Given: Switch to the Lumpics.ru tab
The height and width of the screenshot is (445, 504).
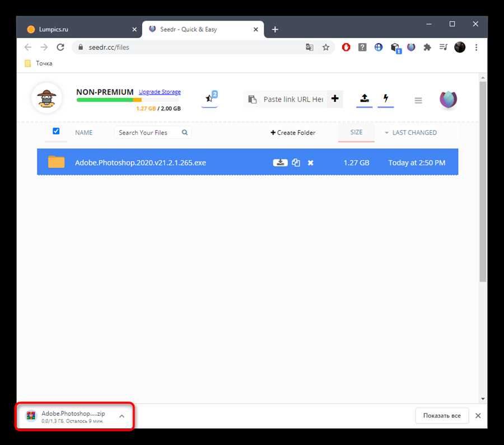Looking at the screenshot, I should click(x=80, y=29).
